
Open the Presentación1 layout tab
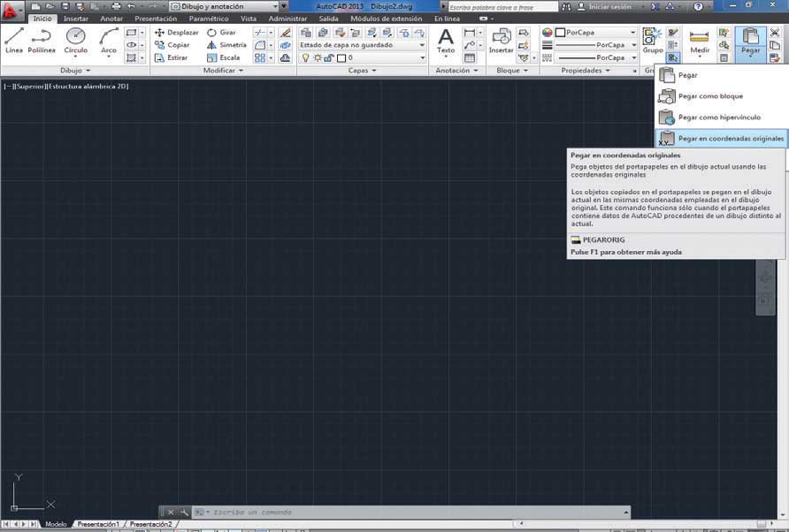coord(98,524)
